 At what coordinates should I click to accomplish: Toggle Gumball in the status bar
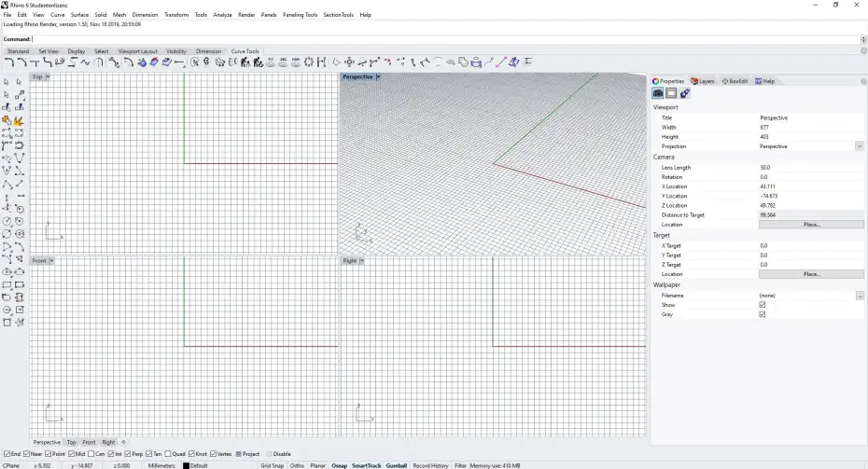tap(397, 465)
